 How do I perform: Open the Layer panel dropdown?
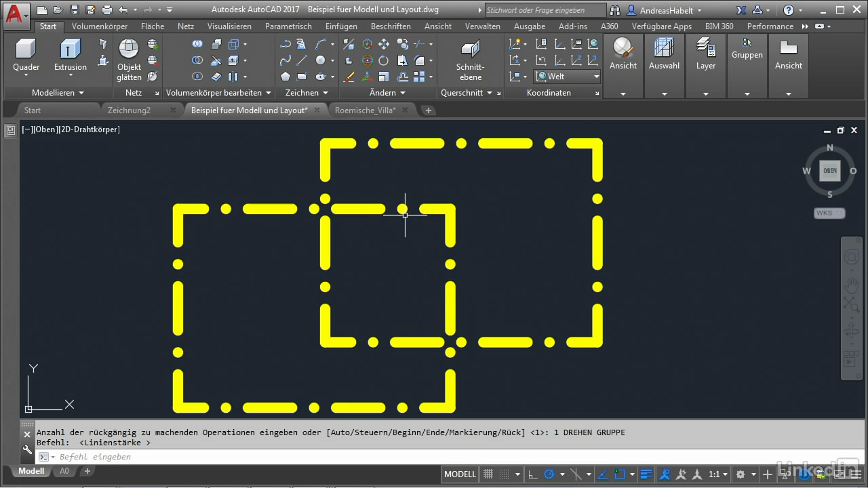coord(705,94)
